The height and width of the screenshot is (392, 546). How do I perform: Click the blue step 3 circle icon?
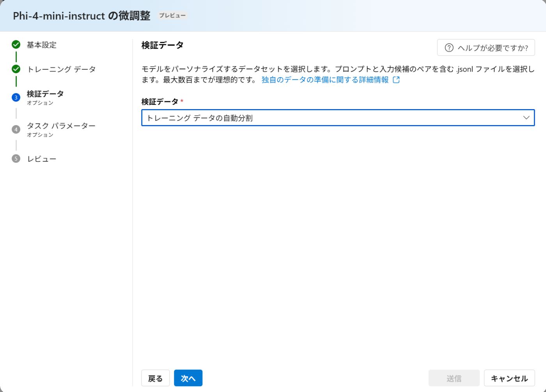click(x=16, y=97)
